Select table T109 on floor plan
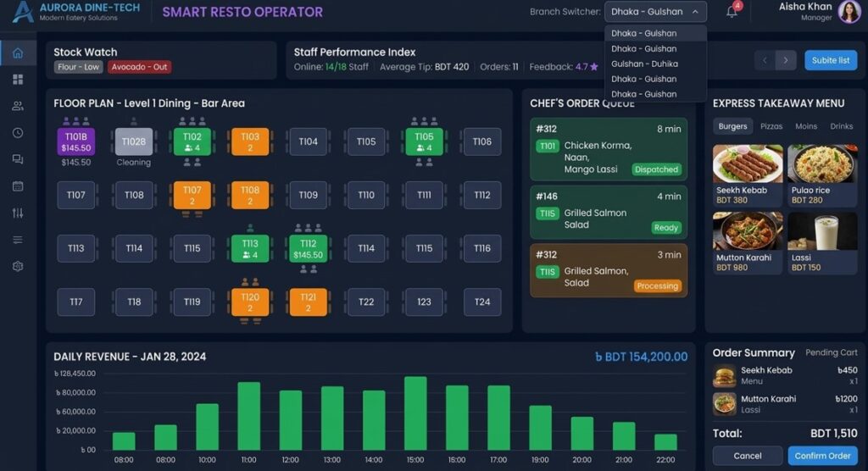 click(309, 195)
